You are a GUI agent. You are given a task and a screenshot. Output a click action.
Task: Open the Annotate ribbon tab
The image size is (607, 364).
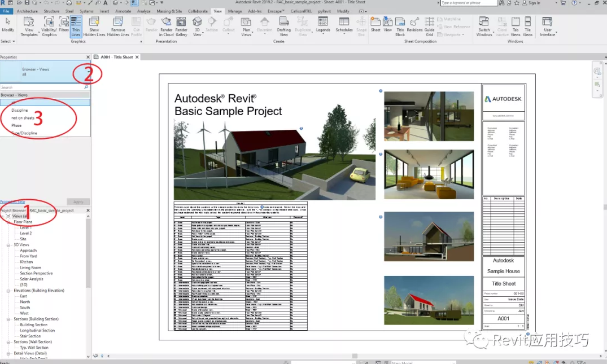point(123,11)
